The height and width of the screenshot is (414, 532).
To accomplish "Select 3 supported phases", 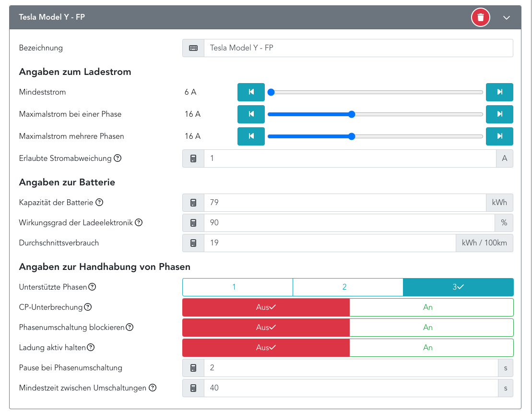I will 458,287.
